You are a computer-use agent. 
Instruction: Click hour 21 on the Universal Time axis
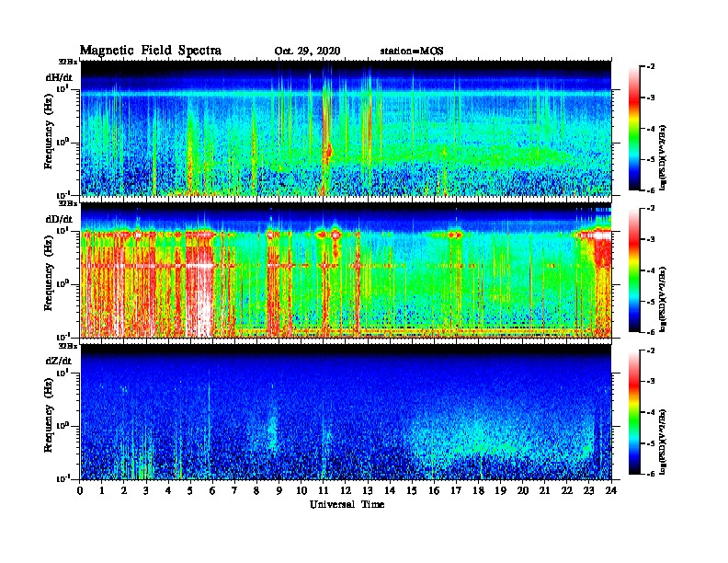(545, 491)
